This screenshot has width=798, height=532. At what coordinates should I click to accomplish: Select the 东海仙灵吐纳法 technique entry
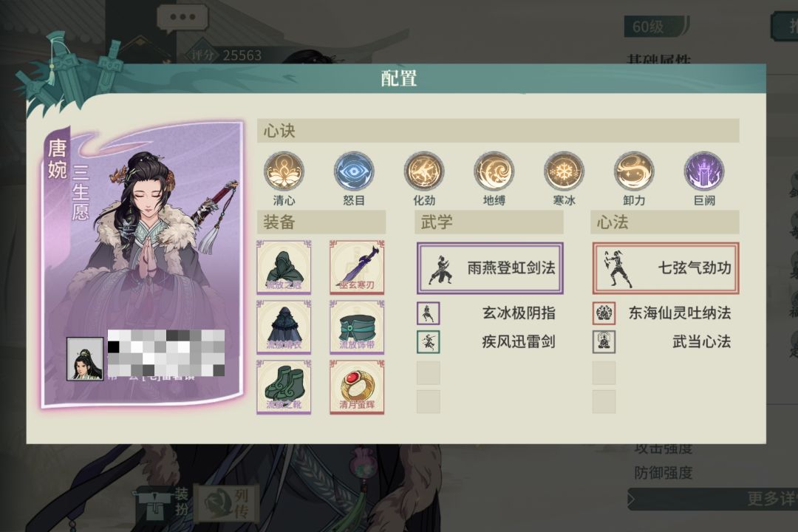(x=663, y=313)
